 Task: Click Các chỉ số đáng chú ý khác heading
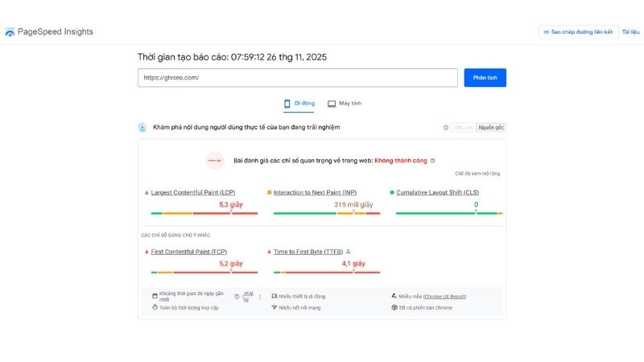[175, 235]
